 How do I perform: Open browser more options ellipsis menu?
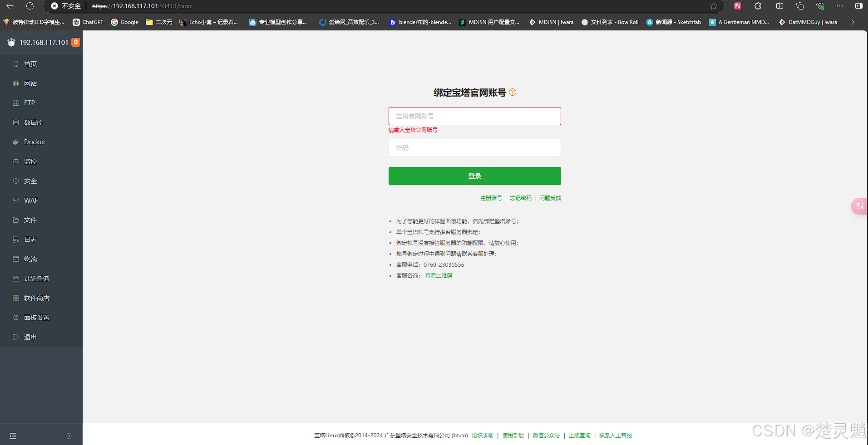pos(840,6)
